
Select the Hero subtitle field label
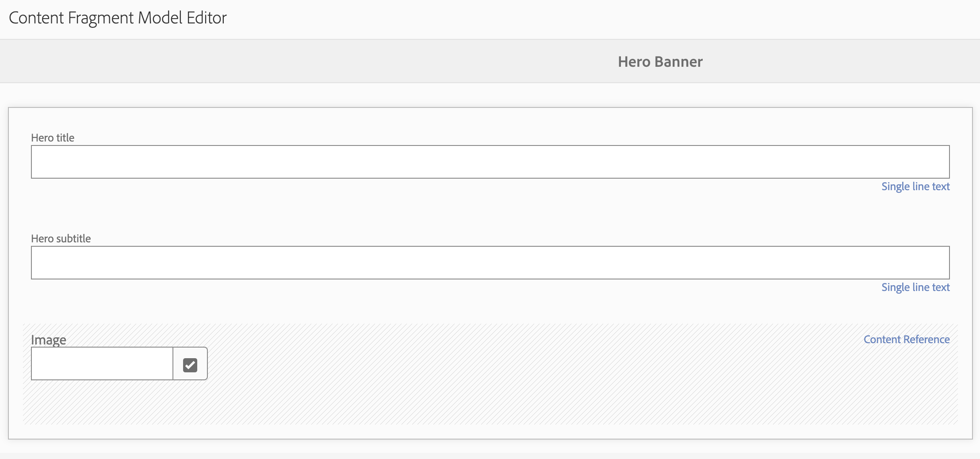pyautogui.click(x=61, y=238)
